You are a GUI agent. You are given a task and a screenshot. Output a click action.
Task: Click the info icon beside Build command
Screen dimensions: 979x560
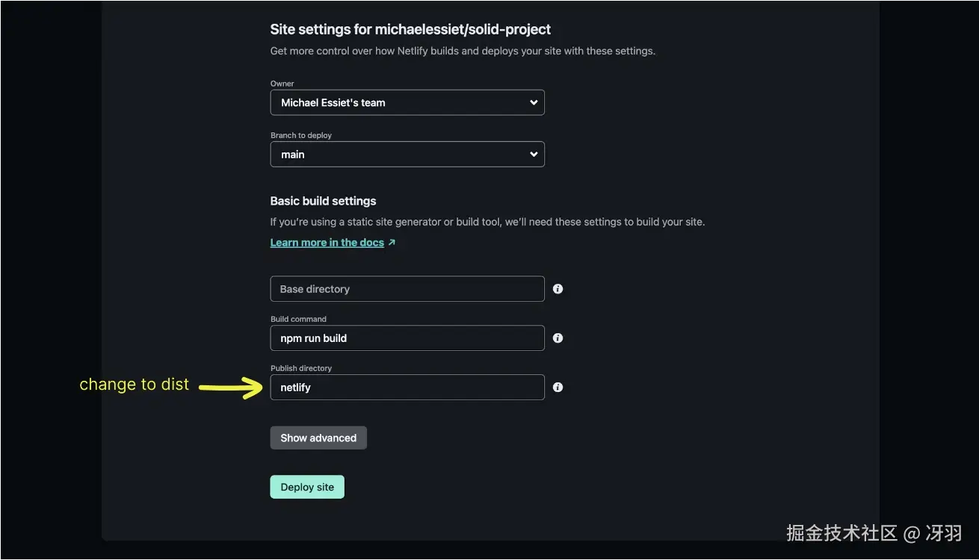tap(558, 338)
